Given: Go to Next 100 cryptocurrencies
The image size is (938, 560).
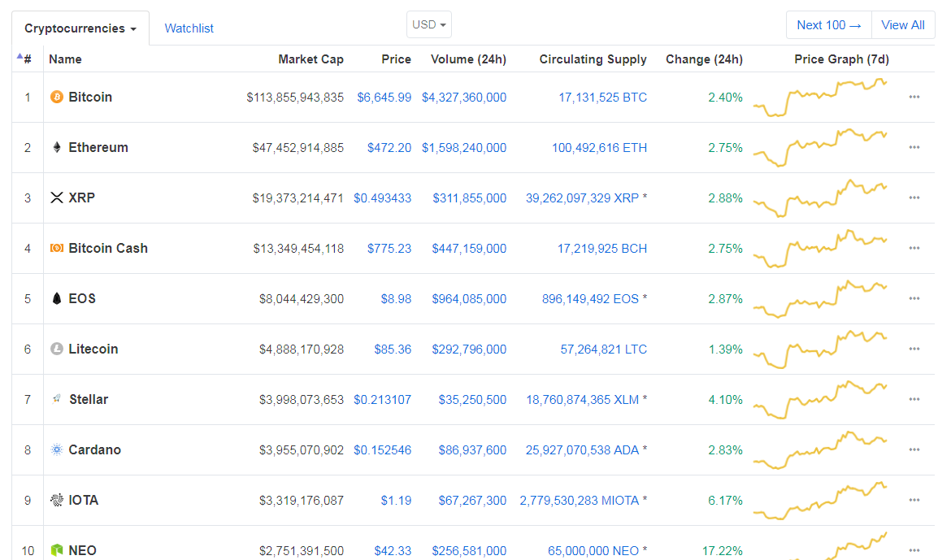Looking at the screenshot, I should tap(829, 25).
